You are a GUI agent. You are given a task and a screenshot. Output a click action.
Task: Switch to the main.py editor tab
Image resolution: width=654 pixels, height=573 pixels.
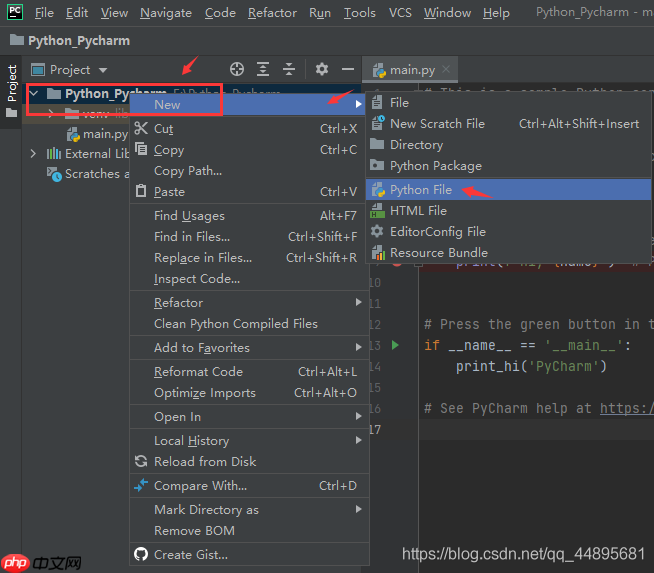tap(412, 70)
